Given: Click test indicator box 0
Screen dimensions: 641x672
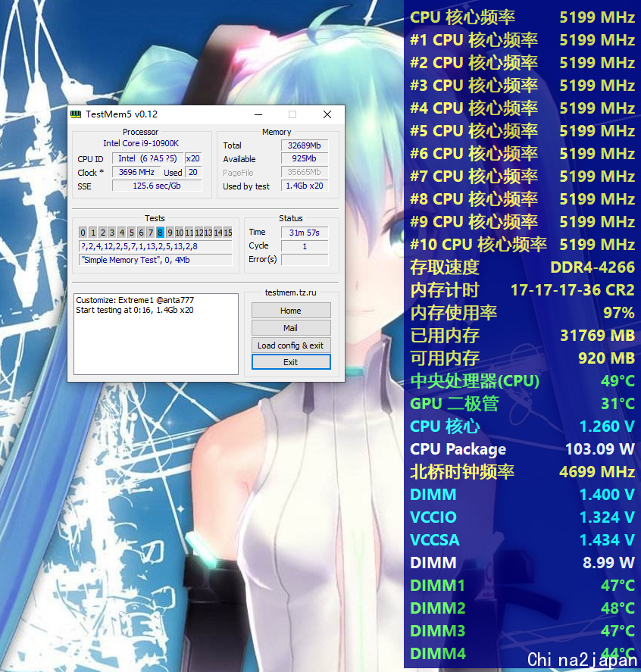Looking at the screenshot, I should tap(83, 233).
